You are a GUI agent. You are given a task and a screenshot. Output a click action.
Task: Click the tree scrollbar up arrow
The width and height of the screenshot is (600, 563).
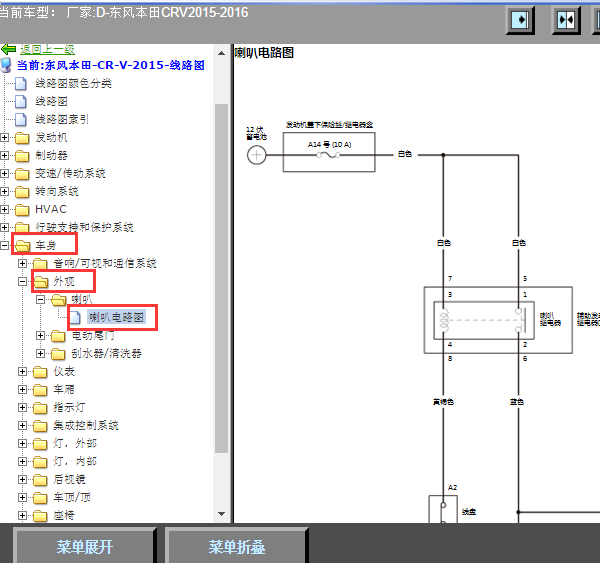[x=221, y=54]
